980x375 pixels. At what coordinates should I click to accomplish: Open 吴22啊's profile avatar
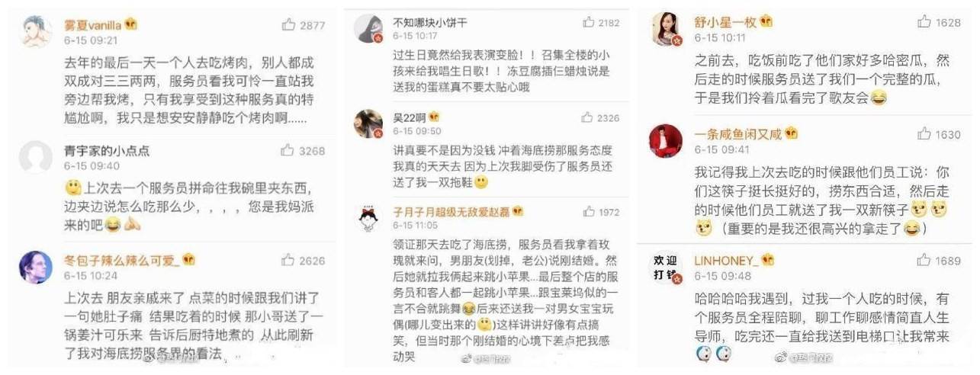click(368, 123)
